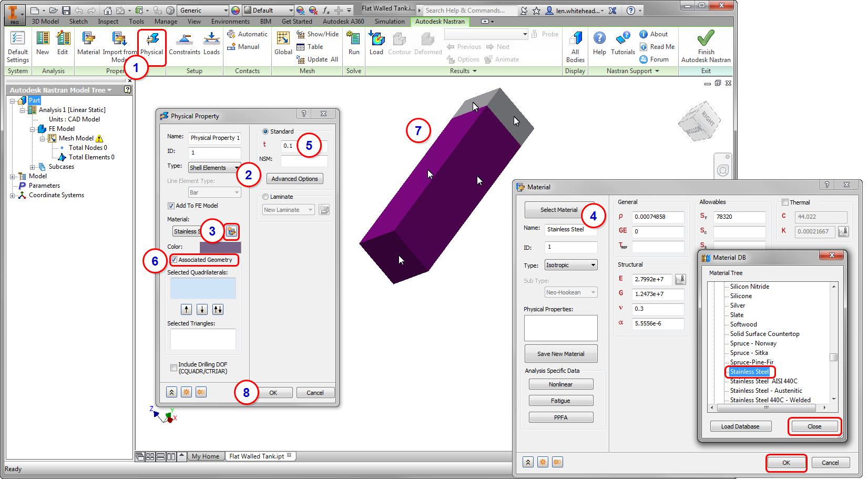The image size is (868, 479).
Task: Open the Read Me file
Action: pos(657,47)
